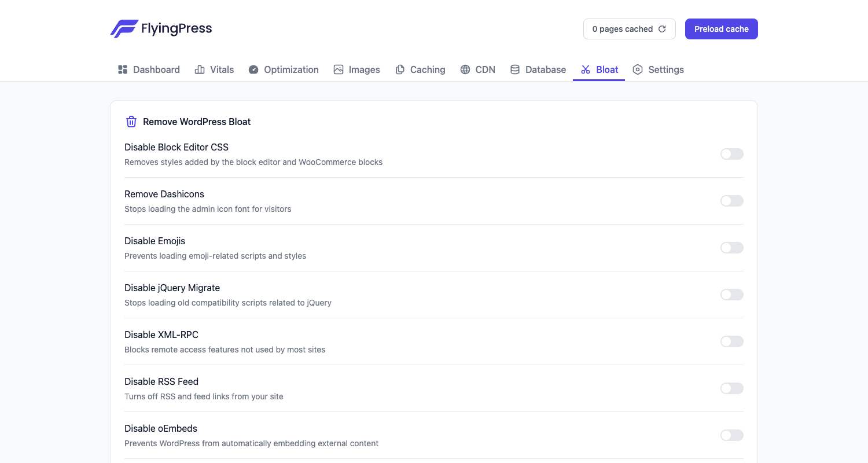Viewport: 868px width, 463px height.
Task: Open the CDN tab
Action: pos(478,69)
